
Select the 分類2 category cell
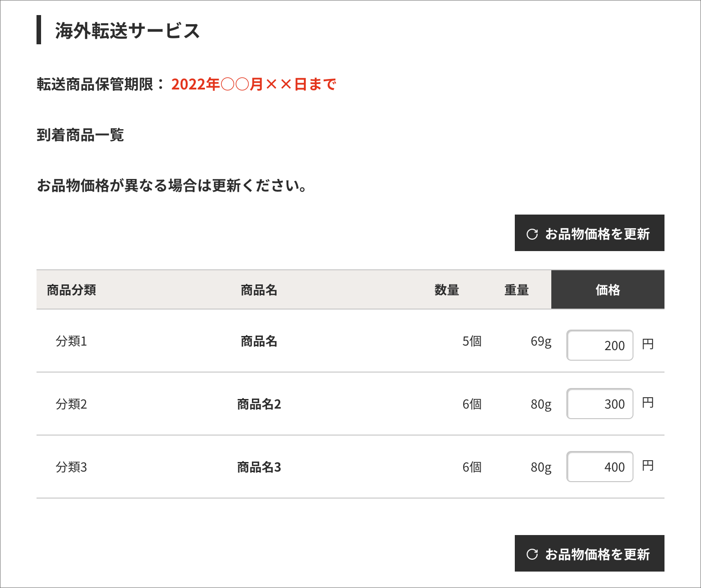tap(71, 404)
